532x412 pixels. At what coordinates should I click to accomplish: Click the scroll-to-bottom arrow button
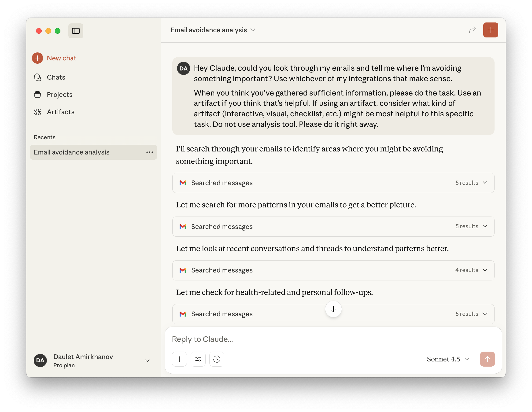(x=333, y=309)
